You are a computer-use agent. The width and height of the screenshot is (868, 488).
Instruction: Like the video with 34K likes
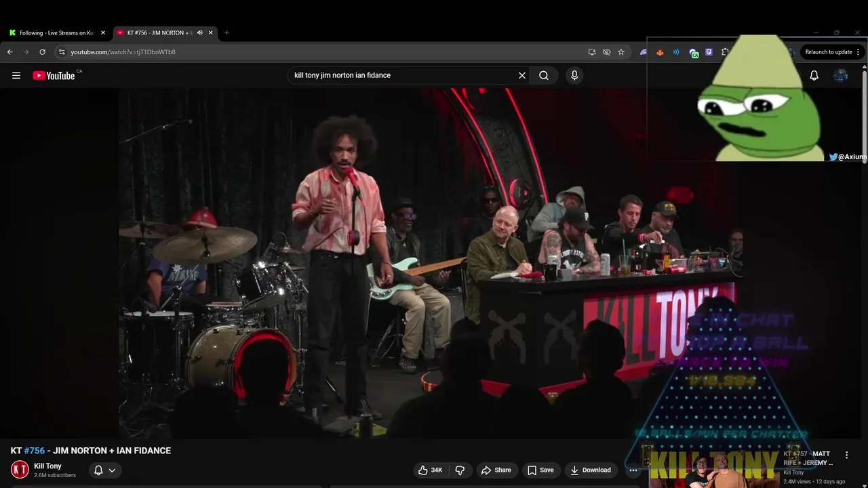(431, 470)
